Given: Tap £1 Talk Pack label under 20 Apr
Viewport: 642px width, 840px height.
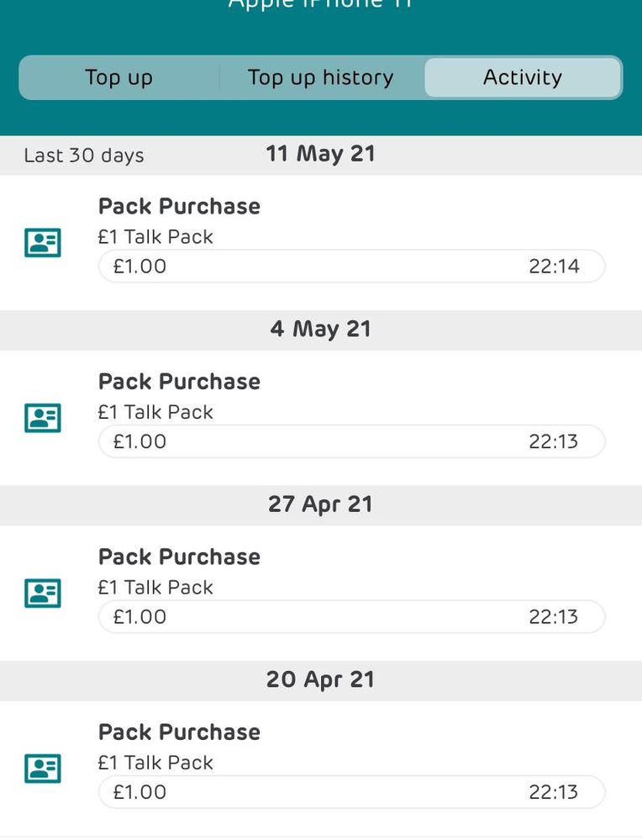Looking at the screenshot, I should (155, 763).
